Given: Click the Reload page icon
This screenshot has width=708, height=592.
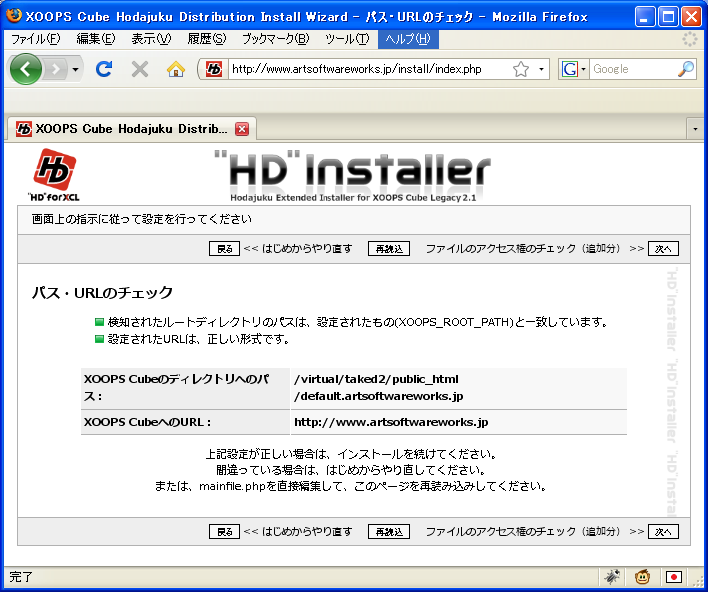Looking at the screenshot, I should point(103,69).
